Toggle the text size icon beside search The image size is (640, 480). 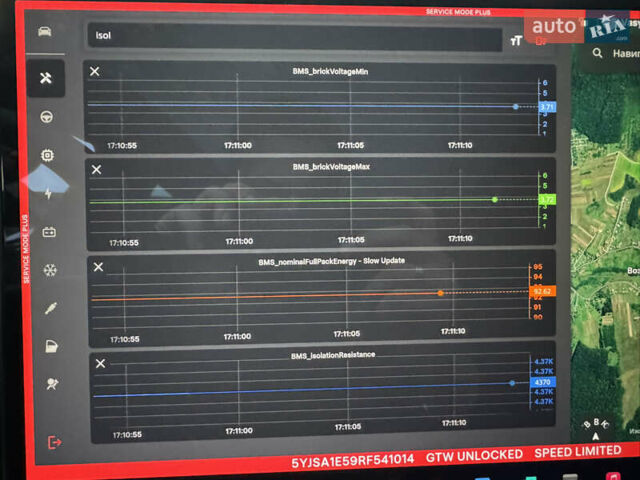516,41
